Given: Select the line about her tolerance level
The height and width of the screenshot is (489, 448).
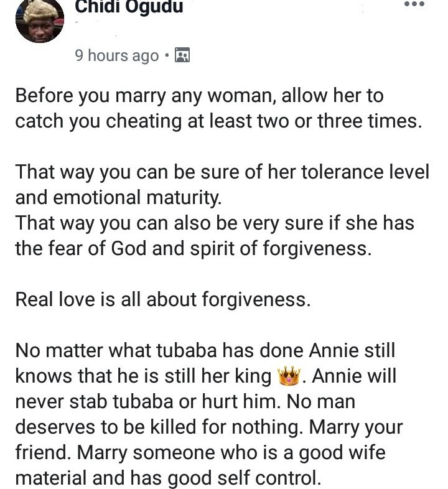Looking at the screenshot, I should (222, 172).
